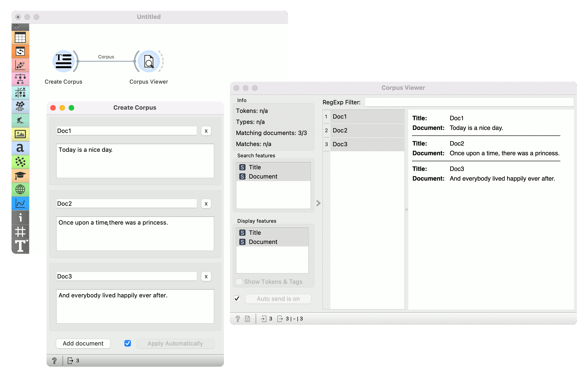
Task: Click the Corpus Viewer output icon
Action: (280, 319)
